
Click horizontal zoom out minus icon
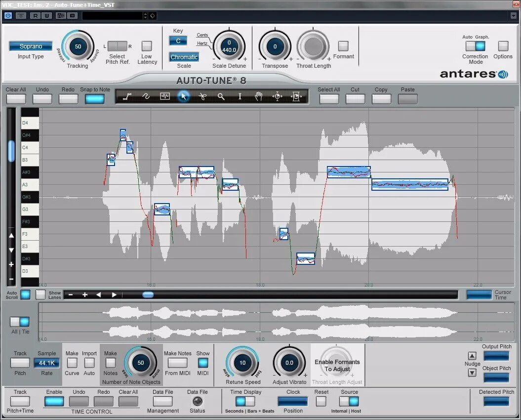point(71,294)
